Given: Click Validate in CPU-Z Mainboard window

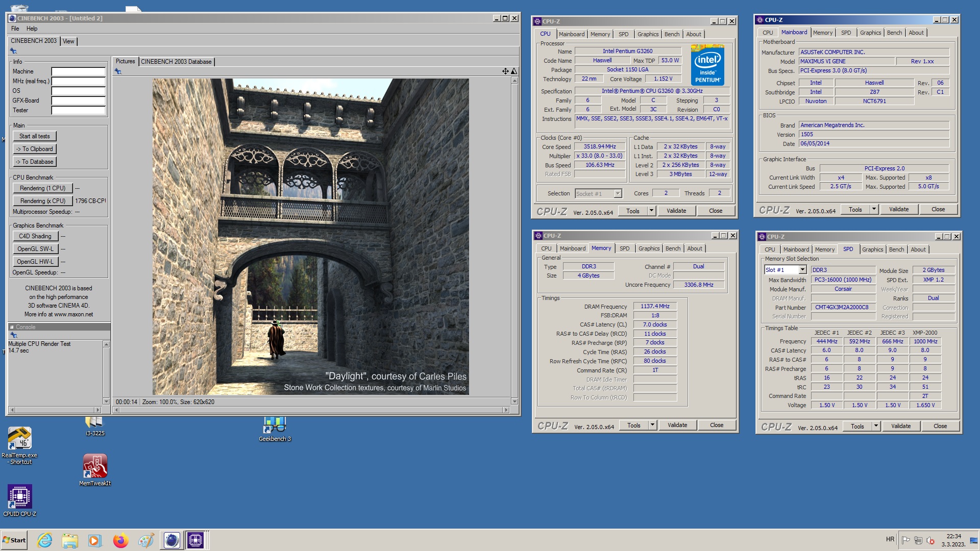Looking at the screenshot, I should click(x=899, y=209).
